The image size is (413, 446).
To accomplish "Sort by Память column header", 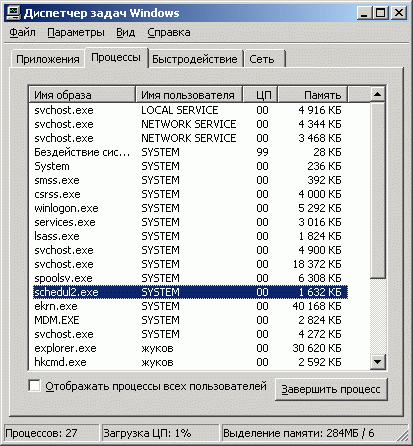I will click(313, 95).
